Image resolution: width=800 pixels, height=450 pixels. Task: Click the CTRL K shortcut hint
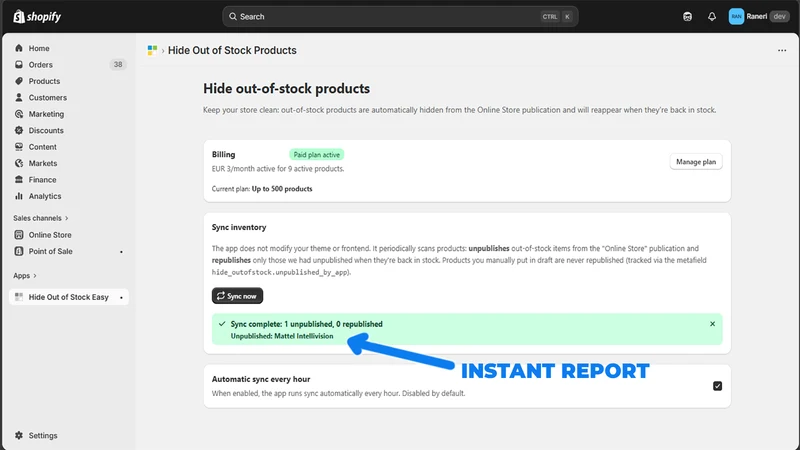pos(557,16)
